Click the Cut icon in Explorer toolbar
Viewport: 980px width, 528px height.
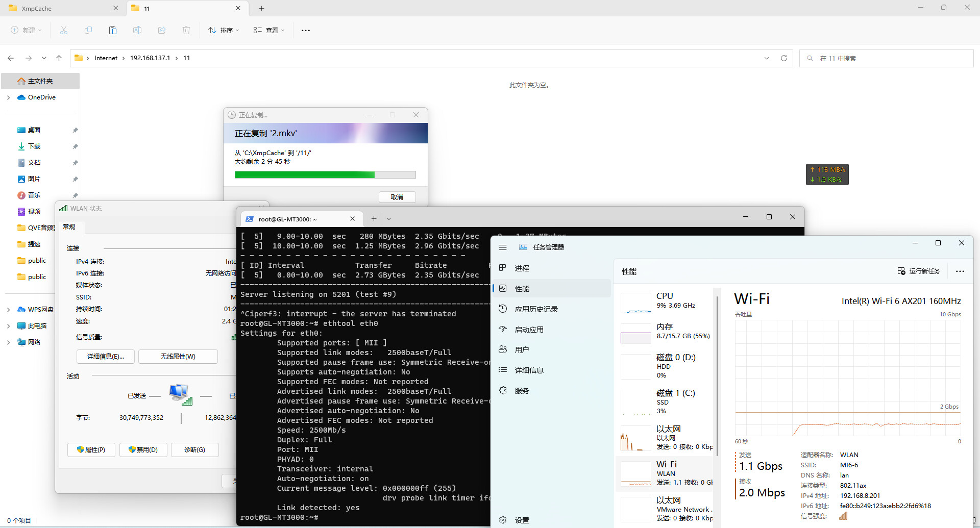point(64,30)
